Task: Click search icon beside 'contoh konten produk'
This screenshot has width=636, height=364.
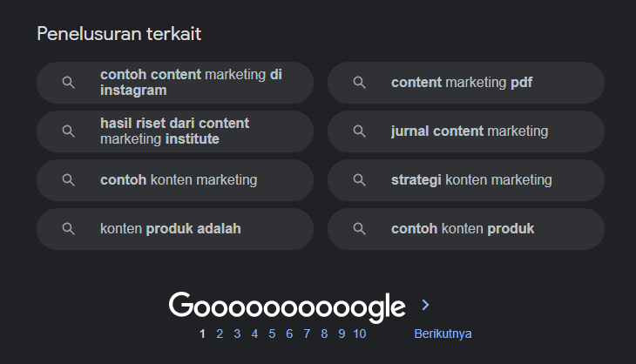Action: 359,229
